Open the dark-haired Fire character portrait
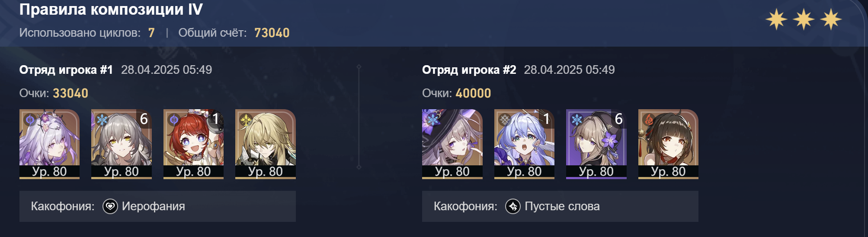 668,144
